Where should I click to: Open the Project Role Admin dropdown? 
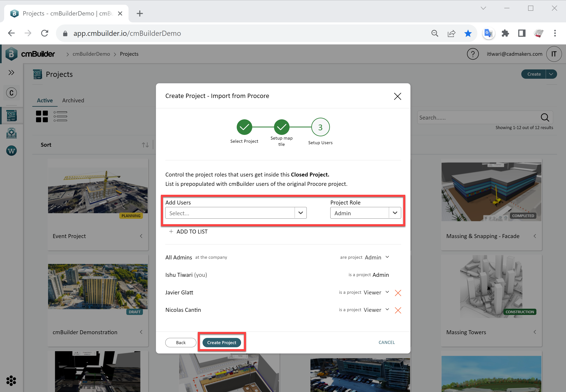(366, 213)
